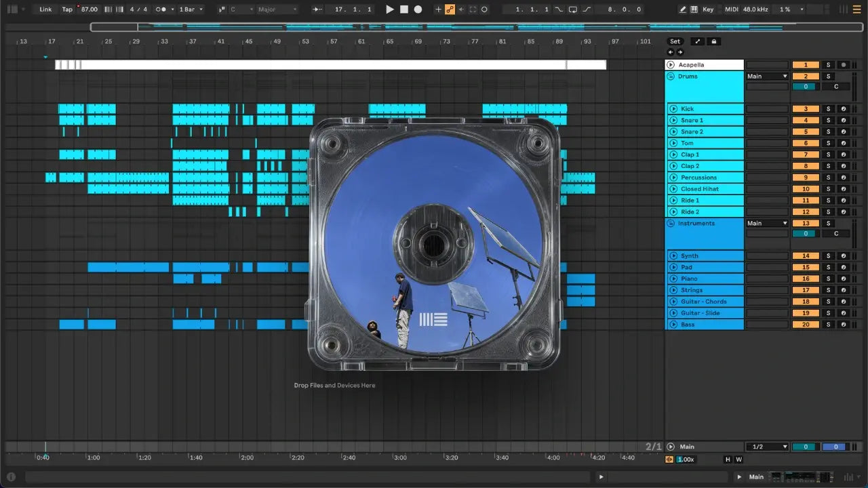Image resolution: width=868 pixels, height=488 pixels.
Task: Click the Link button
Action: click(45, 9)
